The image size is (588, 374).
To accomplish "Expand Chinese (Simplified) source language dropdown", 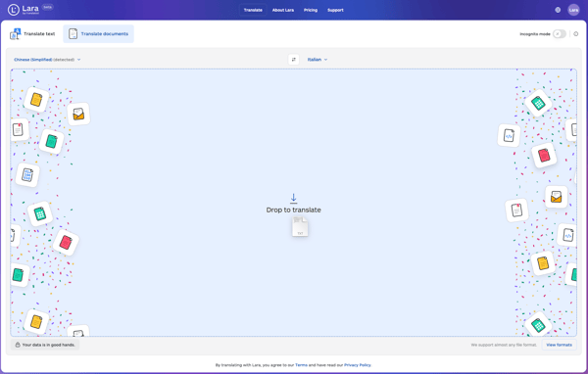I will click(47, 60).
